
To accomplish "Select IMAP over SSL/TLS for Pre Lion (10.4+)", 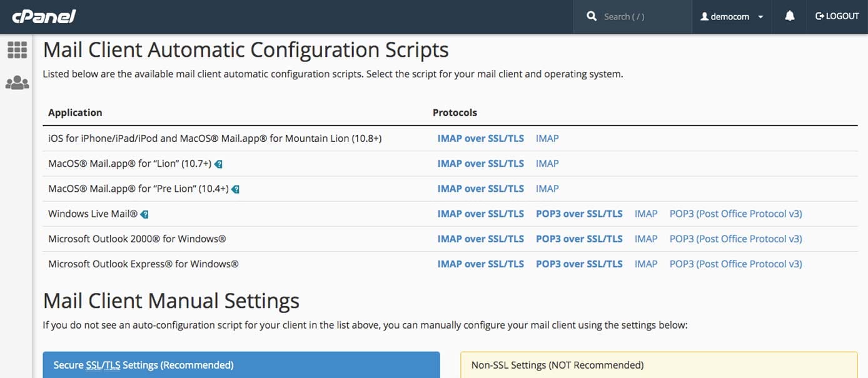I will click(481, 188).
